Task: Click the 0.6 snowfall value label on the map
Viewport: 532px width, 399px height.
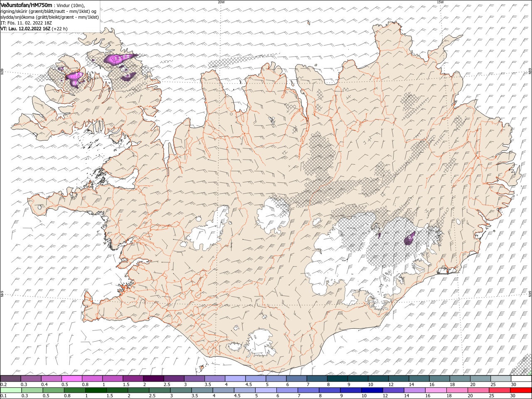Action: point(75,83)
